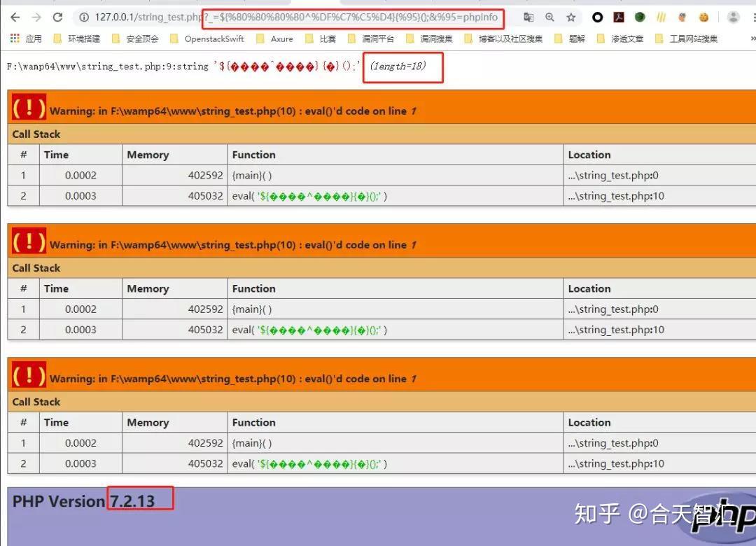Open the green circle browser extension

coord(640,17)
